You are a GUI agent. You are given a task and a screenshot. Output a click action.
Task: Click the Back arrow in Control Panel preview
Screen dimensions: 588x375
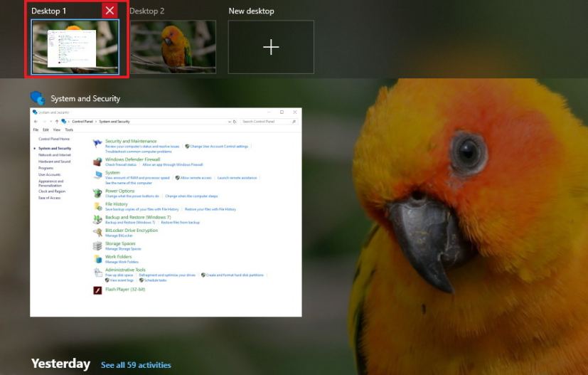(36, 122)
